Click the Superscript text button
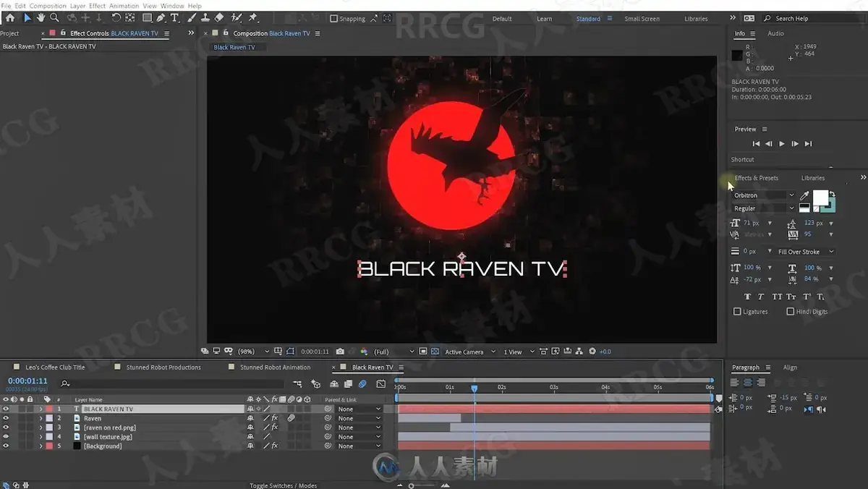The width and height of the screenshot is (868, 489). click(807, 297)
